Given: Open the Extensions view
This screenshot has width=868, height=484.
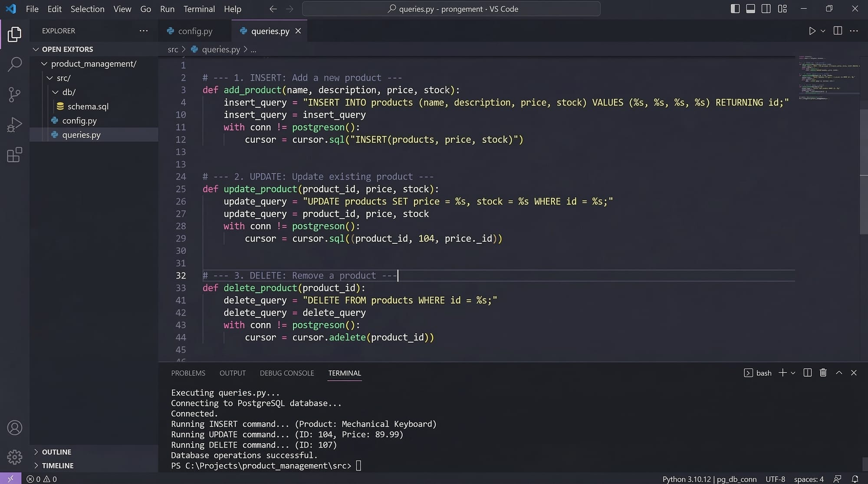Looking at the screenshot, I should coord(14,155).
